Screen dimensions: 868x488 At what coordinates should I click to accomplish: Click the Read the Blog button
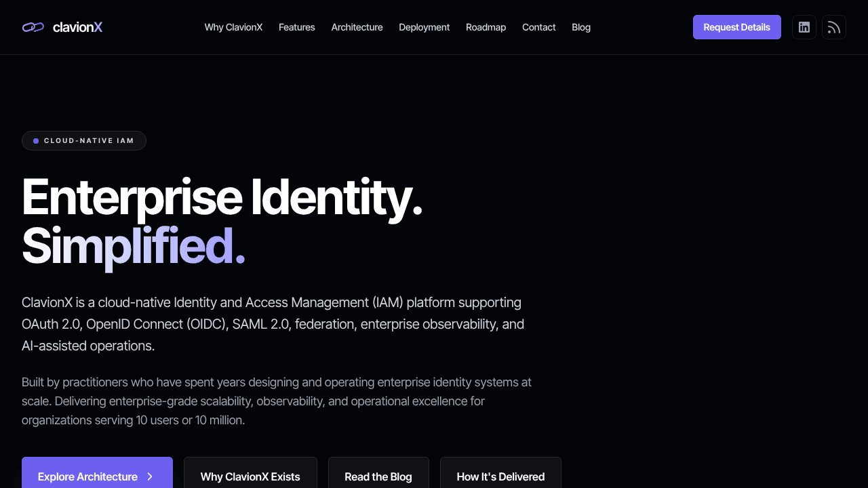[x=378, y=473]
